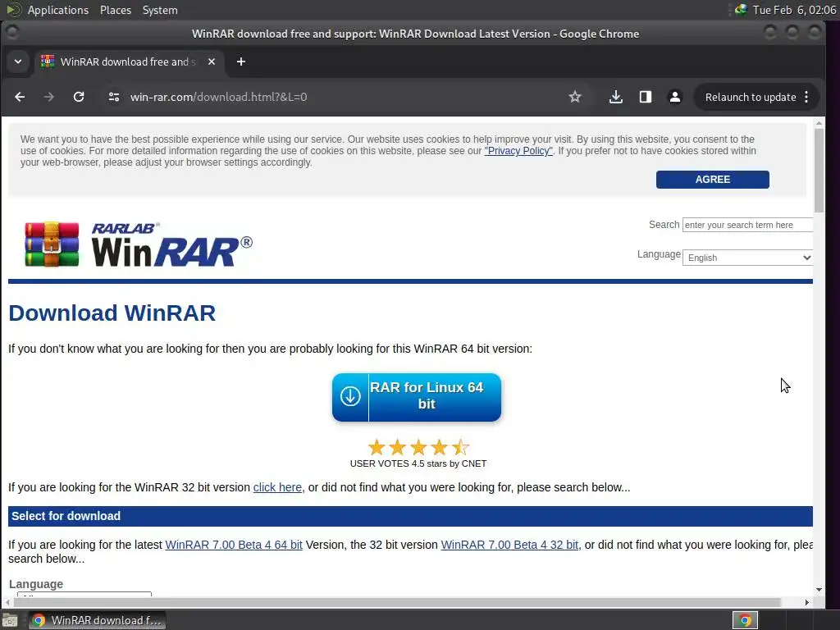Open the Applications menu

58,10
